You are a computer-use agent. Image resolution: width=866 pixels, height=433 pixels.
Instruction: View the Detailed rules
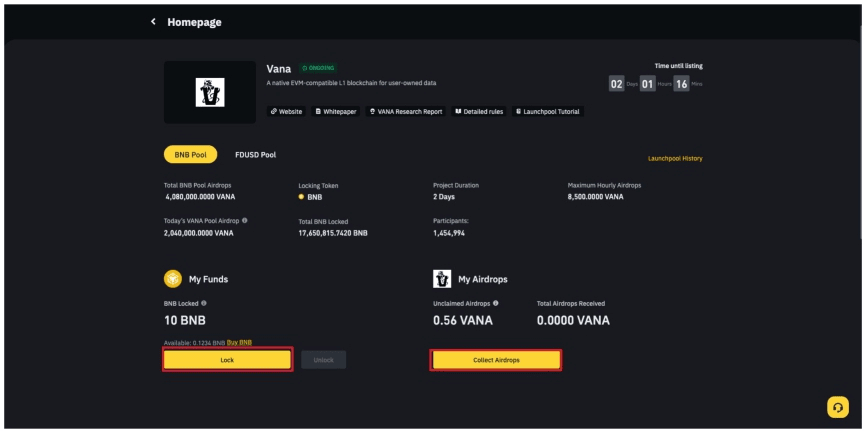479,112
